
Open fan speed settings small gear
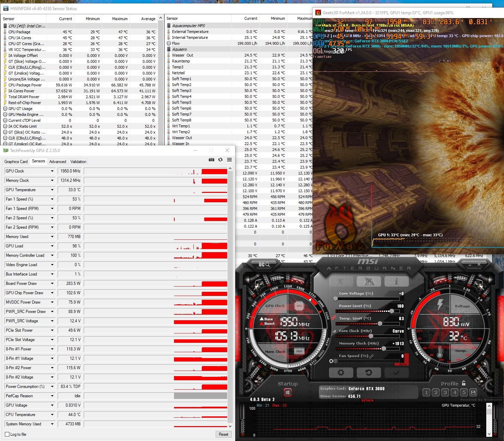331,361
